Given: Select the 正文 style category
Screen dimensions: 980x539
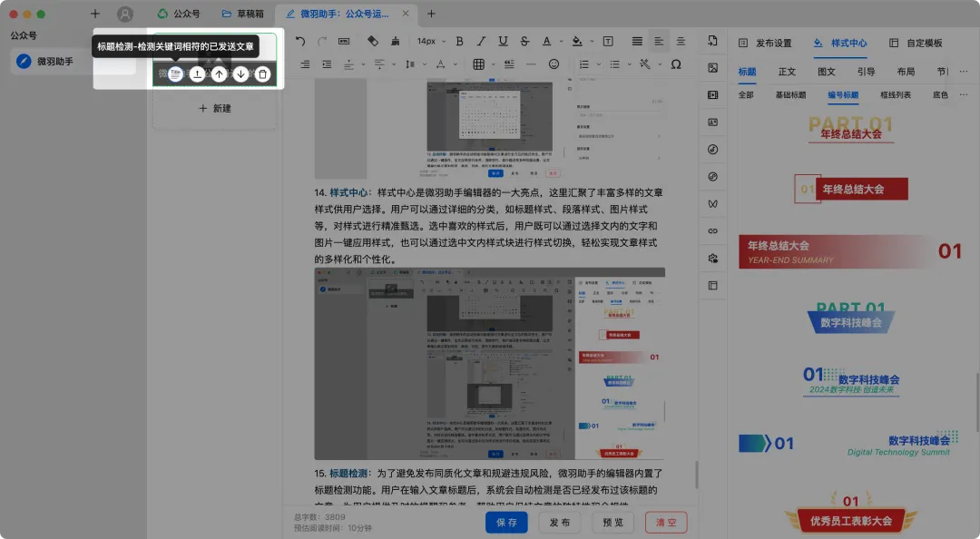Looking at the screenshot, I should [x=787, y=72].
